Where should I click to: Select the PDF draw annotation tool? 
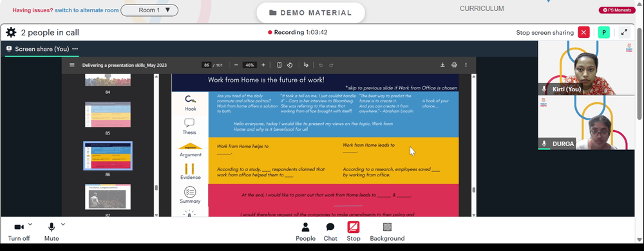(305, 65)
